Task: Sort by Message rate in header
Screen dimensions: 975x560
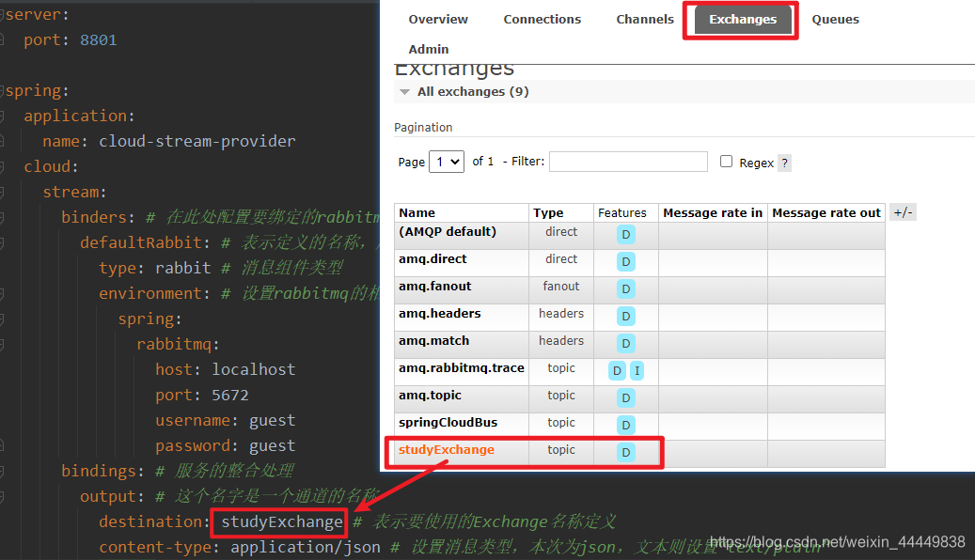Action: [x=713, y=212]
